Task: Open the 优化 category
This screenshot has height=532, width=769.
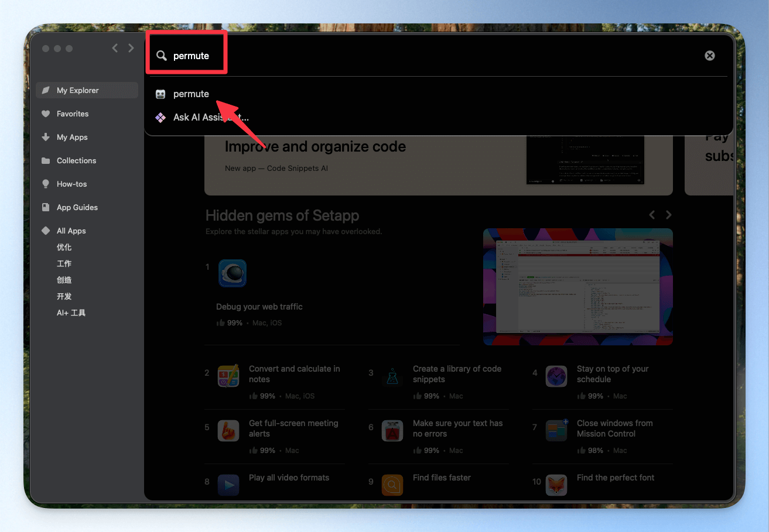Action: point(64,247)
